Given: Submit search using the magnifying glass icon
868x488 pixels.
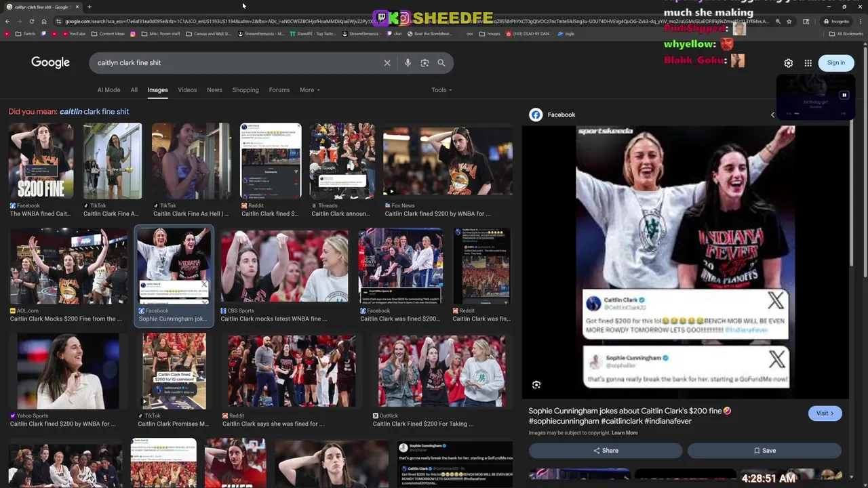Looking at the screenshot, I should click(441, 63).
